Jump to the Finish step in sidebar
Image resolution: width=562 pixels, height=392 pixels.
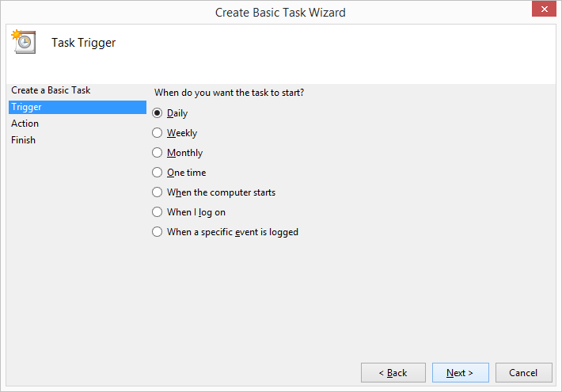(x=23, y=140)
